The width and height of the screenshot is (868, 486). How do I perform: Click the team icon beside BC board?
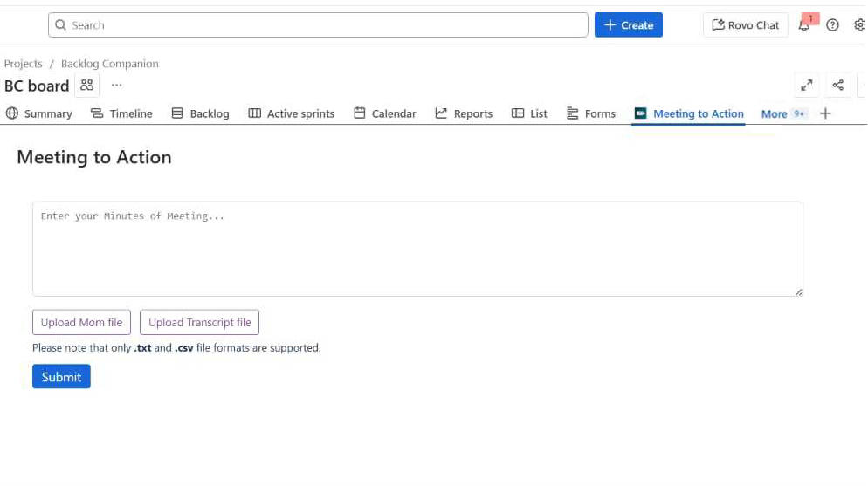click(86, 85)
